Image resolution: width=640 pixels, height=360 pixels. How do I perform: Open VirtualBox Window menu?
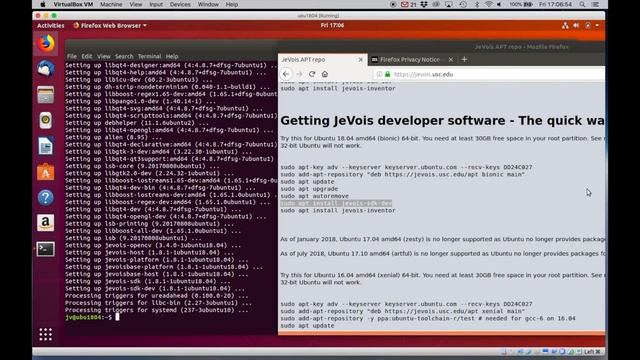point(208,4)
